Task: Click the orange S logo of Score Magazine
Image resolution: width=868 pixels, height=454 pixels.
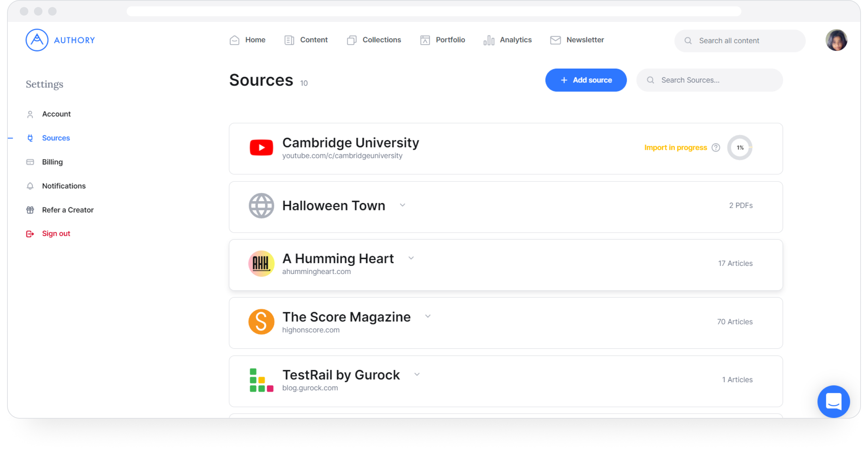Action: 261,322
